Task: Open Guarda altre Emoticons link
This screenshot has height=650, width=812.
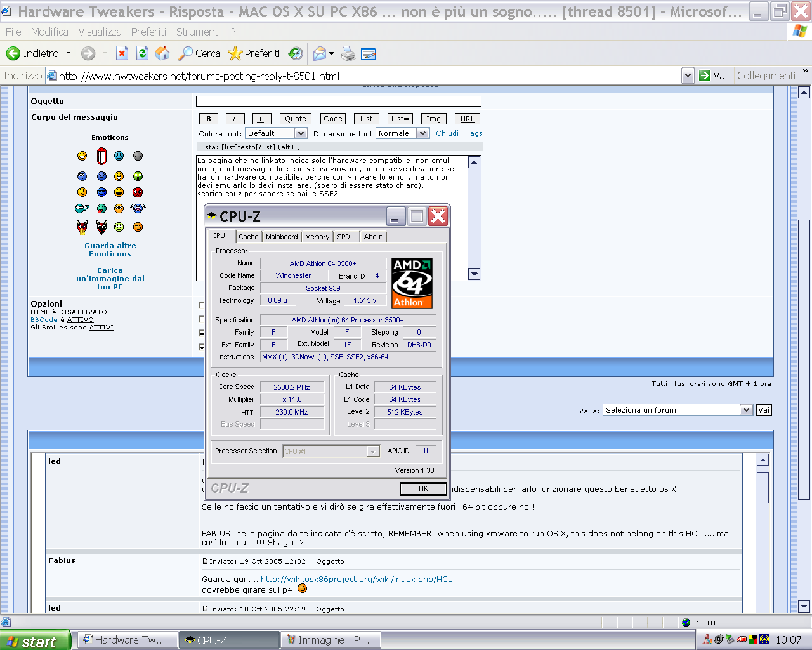Action: 110,249
